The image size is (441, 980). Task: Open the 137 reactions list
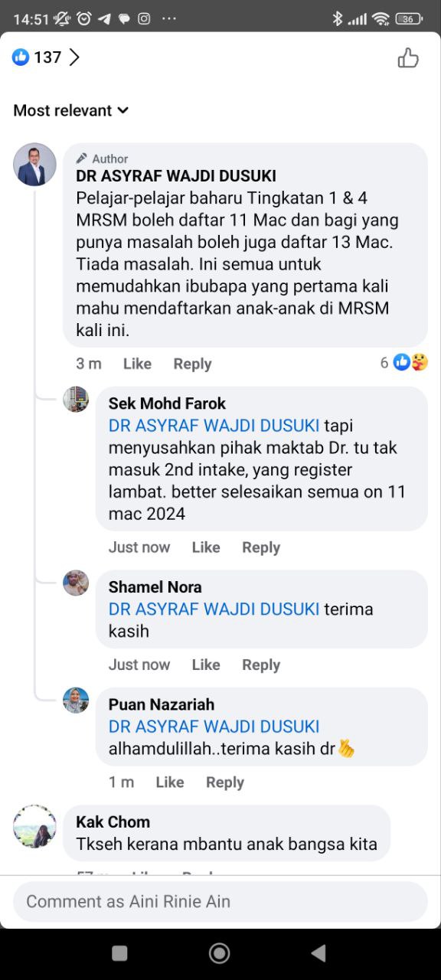click(37, 57)
